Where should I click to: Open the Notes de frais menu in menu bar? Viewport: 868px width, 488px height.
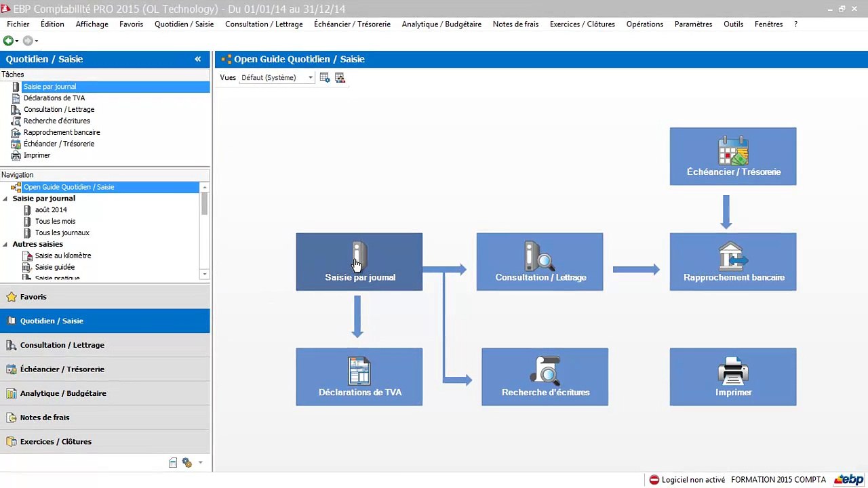(516, 24)
